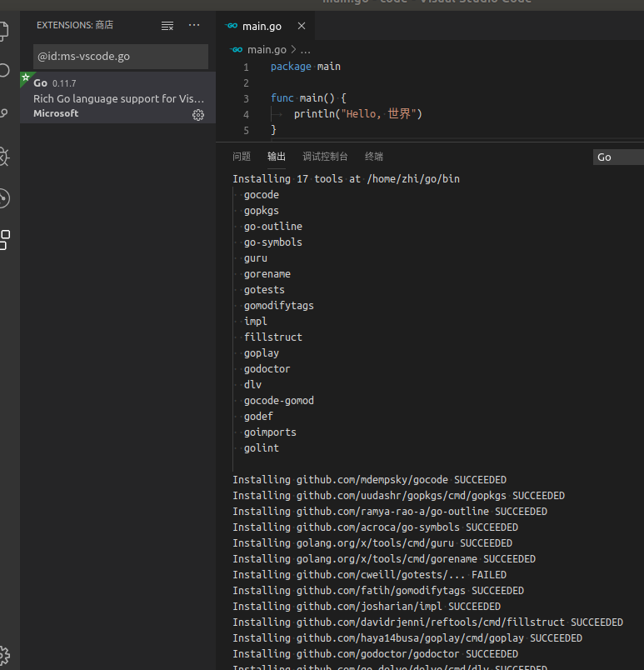Viewport: 644px width, 670px height.
Task: Click godef in the tools list
Action: point(258,416)
